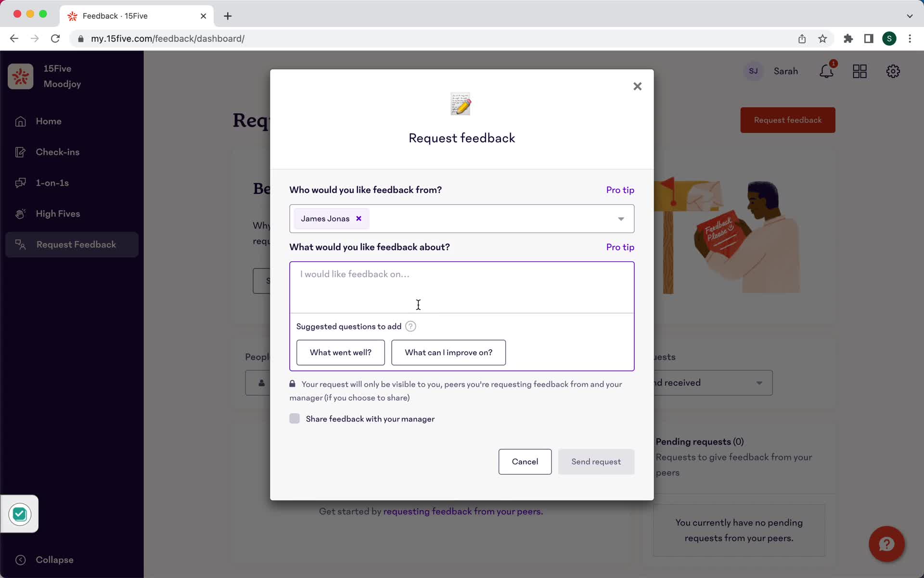This screenshot has height=578, width=924.
Task: Bookmark this page with the star
Action: point(822,39)
